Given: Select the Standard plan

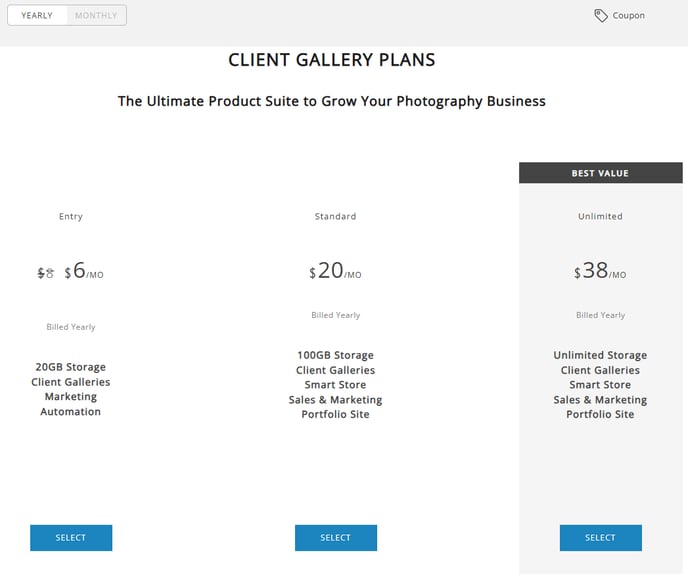Looking at the screenshot, I should click(336, 538).
